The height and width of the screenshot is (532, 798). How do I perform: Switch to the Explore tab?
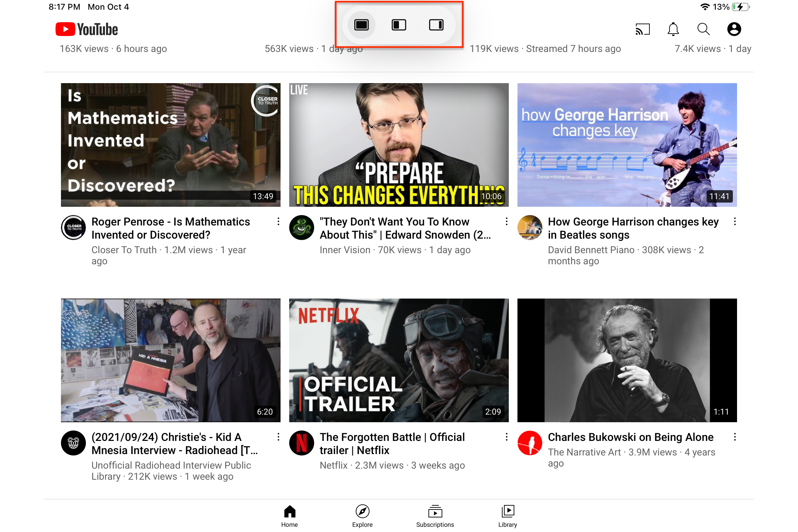click(362, 516)
